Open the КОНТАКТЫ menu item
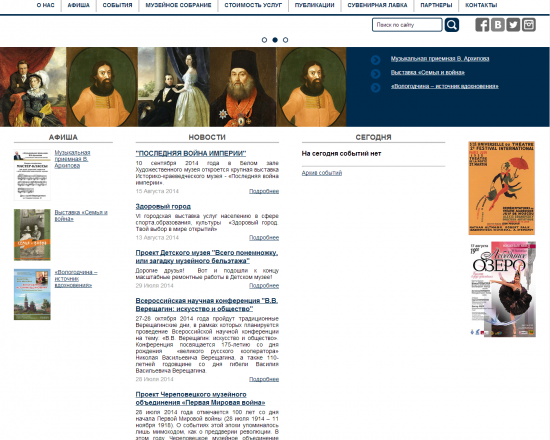Screen dimensions: 550x440 click(x=481, y=5)
